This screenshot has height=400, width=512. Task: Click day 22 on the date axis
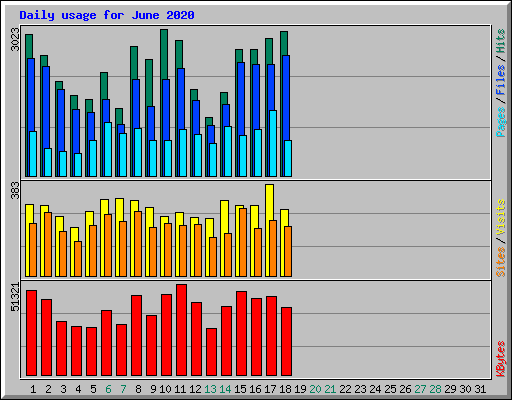click(345, 389)
